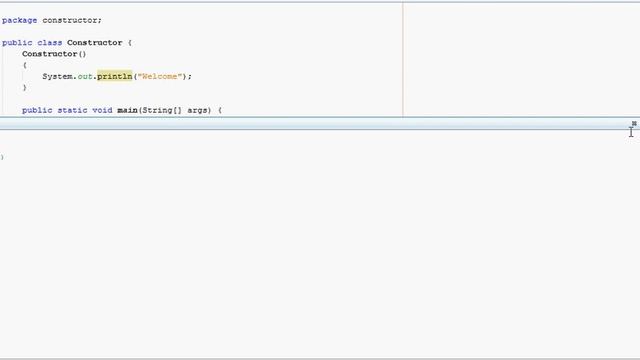
Task: Click the green out field reference
Action: tap(85, 76)
